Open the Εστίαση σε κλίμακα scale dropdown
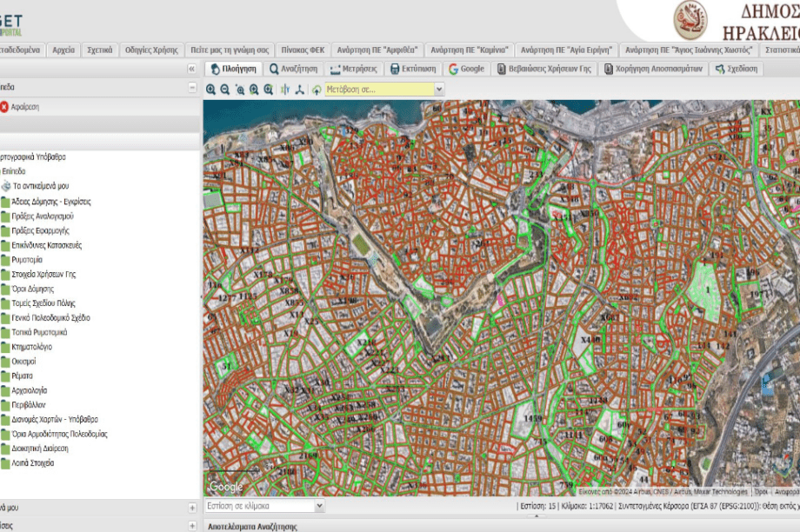Screen dimensions: 800x532 [319, 506]
